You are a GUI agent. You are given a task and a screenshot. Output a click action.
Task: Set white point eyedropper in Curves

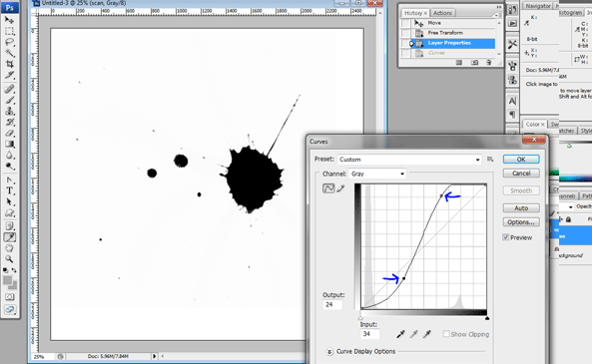point(427,334)
